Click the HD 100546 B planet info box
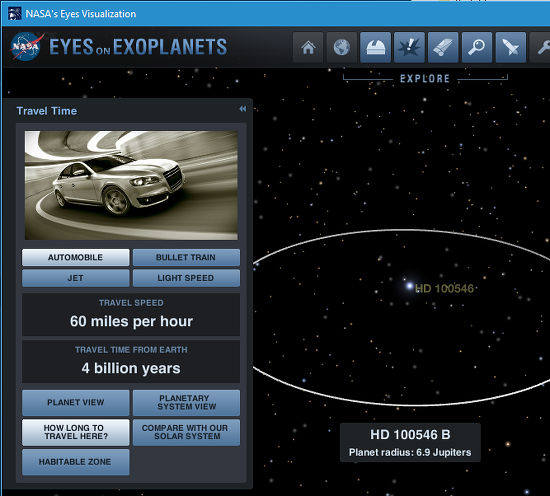550x496 pixels. [x=410, y=442]
